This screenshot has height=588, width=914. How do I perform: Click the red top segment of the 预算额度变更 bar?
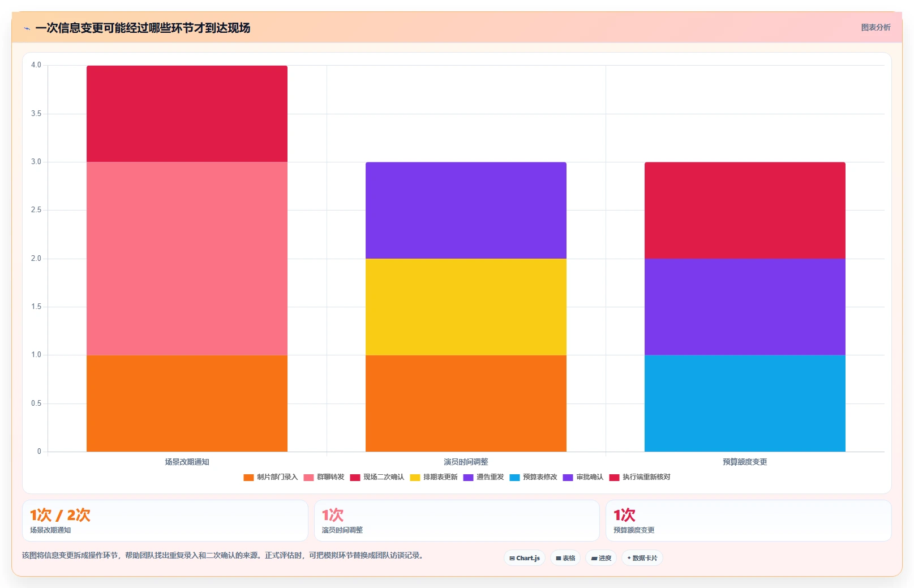point(745,211)
